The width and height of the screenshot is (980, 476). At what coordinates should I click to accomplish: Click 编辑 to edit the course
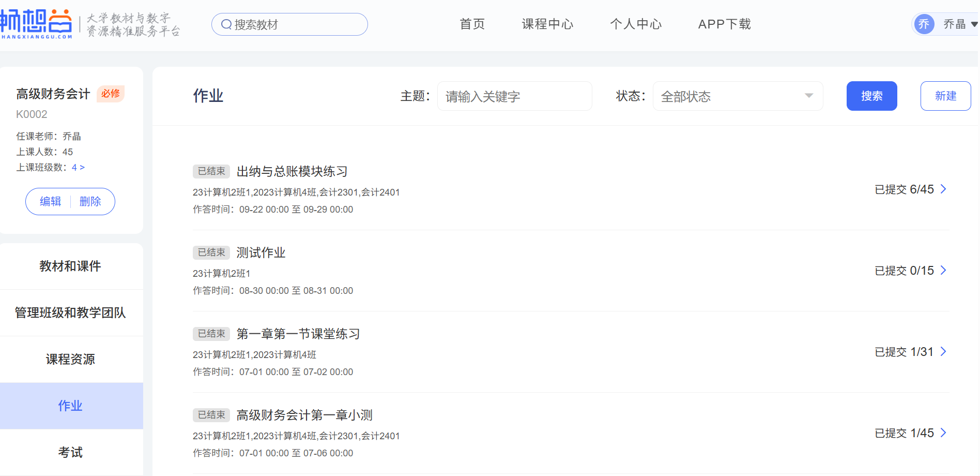(x=50, y=202)
